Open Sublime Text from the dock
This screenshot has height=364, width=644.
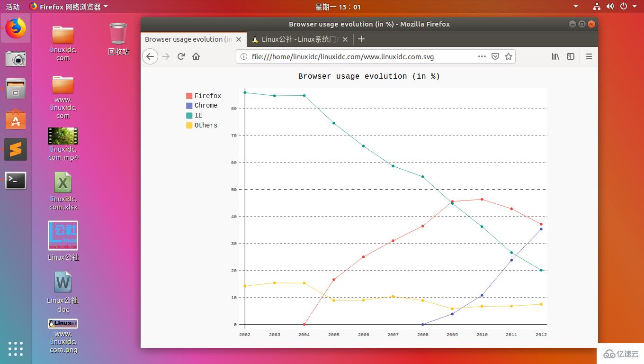(x=16, y=150)
